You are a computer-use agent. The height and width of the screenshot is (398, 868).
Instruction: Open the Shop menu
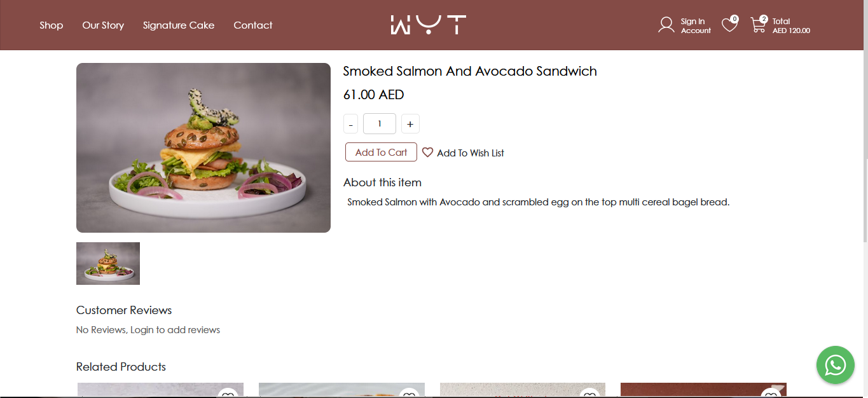52,25
